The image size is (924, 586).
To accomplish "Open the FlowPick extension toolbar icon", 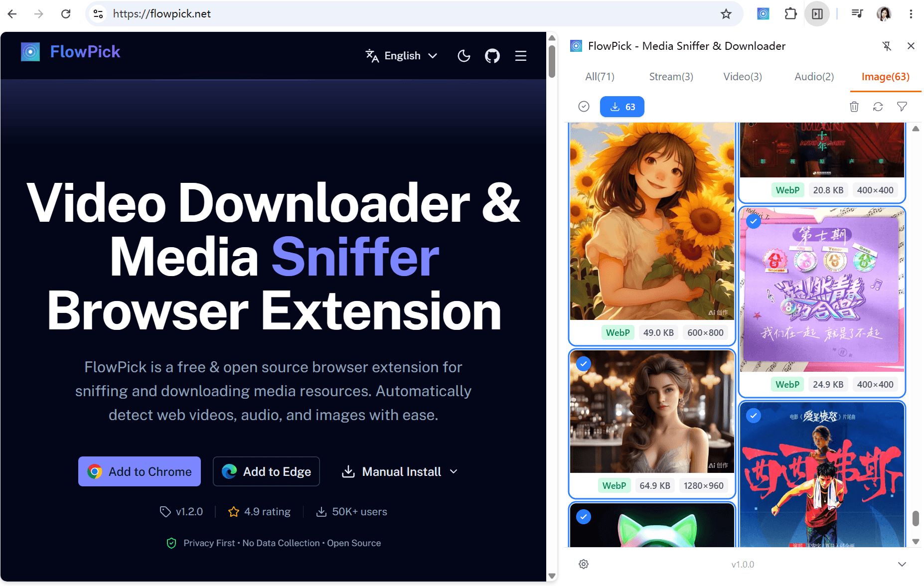I will [763, 14].
